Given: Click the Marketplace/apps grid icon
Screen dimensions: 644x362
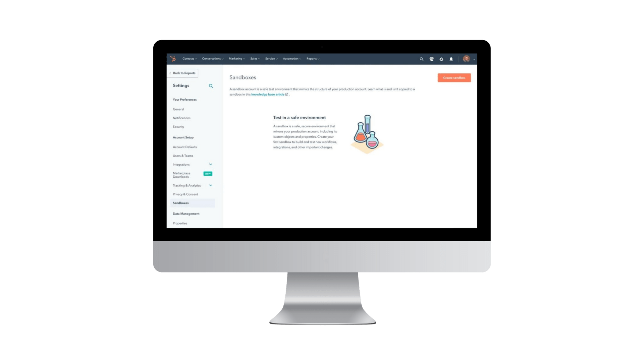Looking at the screenshot, I should 432,59.
